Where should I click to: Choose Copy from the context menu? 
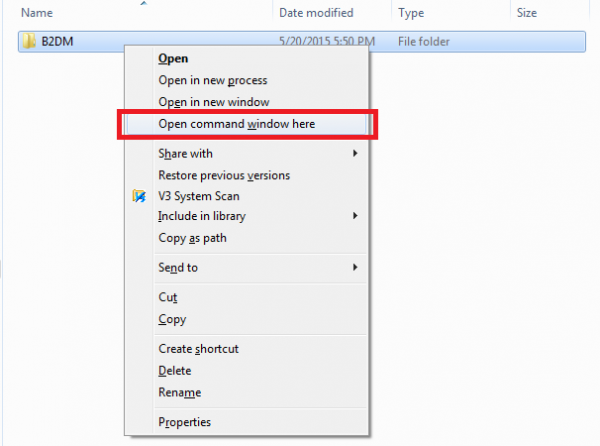[172, 319]
